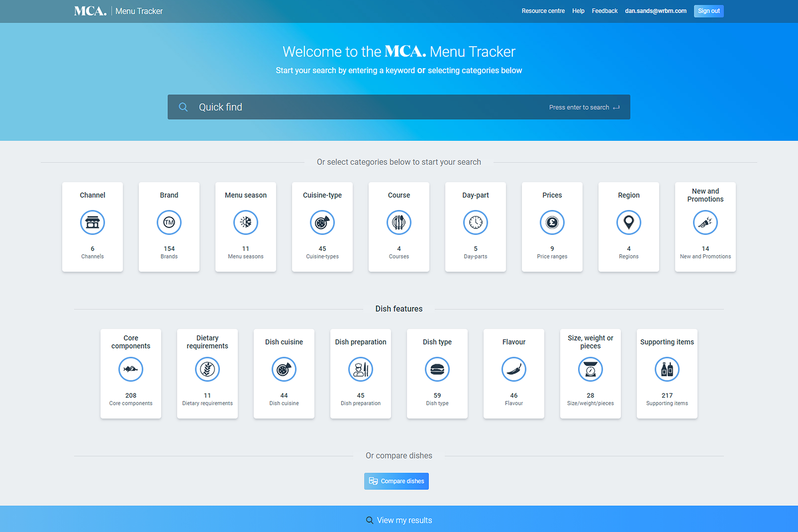Click the '59 Dish type' count text
Image resolution: width=798 pixels, height=532 pixels.
tap(437, 399)
